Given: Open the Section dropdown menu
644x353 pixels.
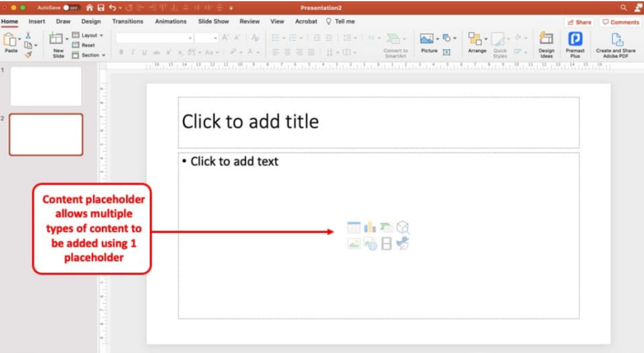Looking at the screenshot, I should click(x=89, y=55).
